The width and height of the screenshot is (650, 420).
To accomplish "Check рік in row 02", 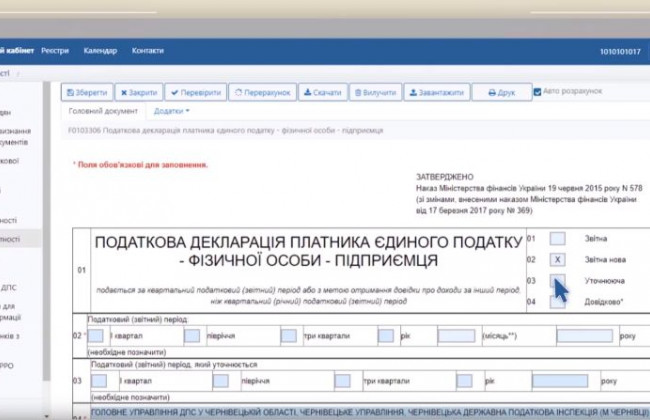I will click(x=386, y=336).
